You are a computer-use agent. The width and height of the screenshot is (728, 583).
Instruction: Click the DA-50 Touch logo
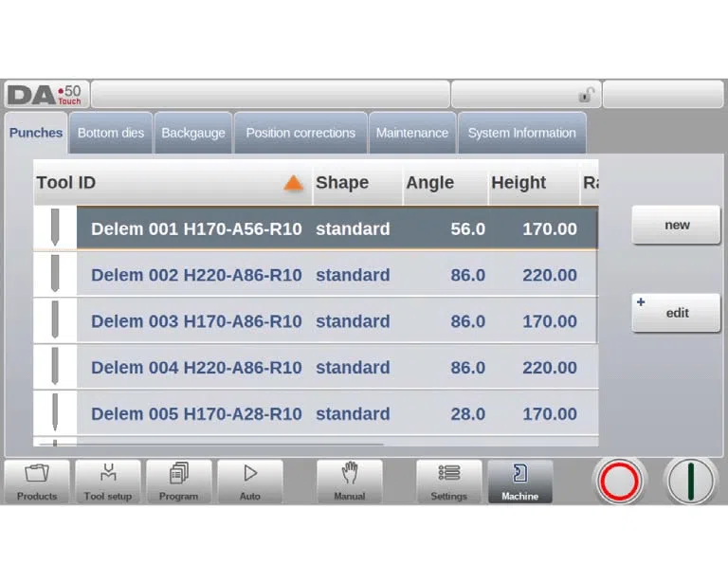45,94
